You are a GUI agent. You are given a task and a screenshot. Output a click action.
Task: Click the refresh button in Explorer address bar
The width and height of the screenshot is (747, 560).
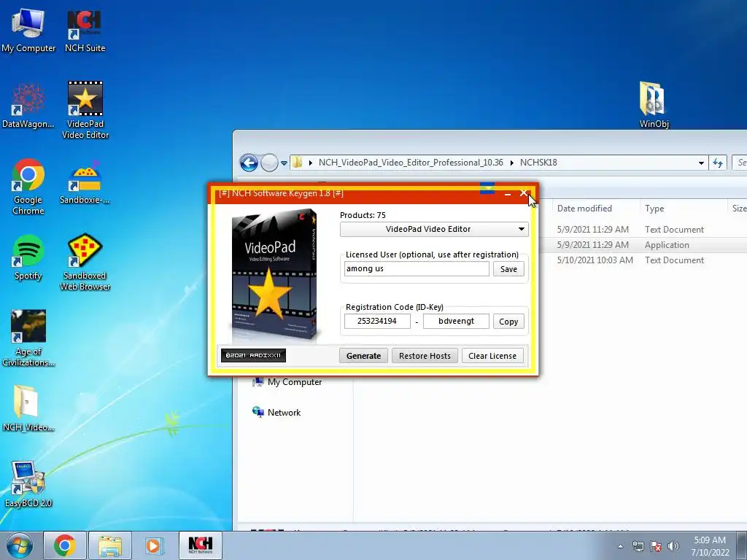click(718, 163)
